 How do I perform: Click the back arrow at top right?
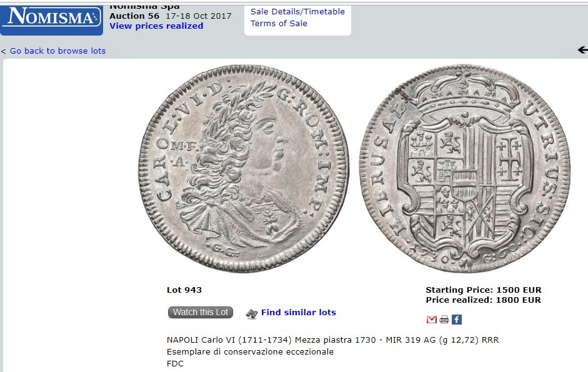[583, 50]
